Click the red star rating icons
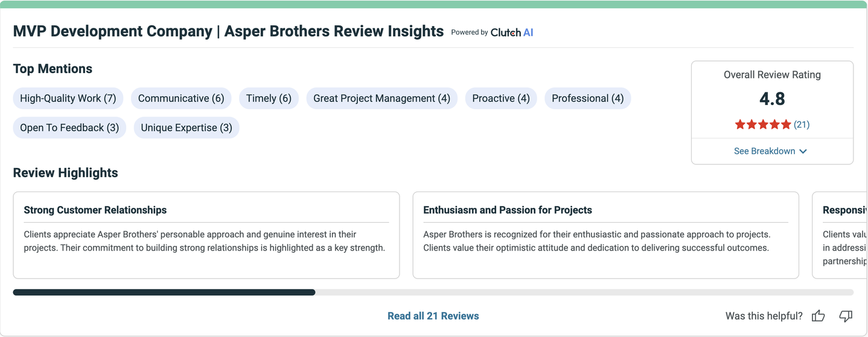Screen dimensions: 868x337 click(x=763, y=124)
